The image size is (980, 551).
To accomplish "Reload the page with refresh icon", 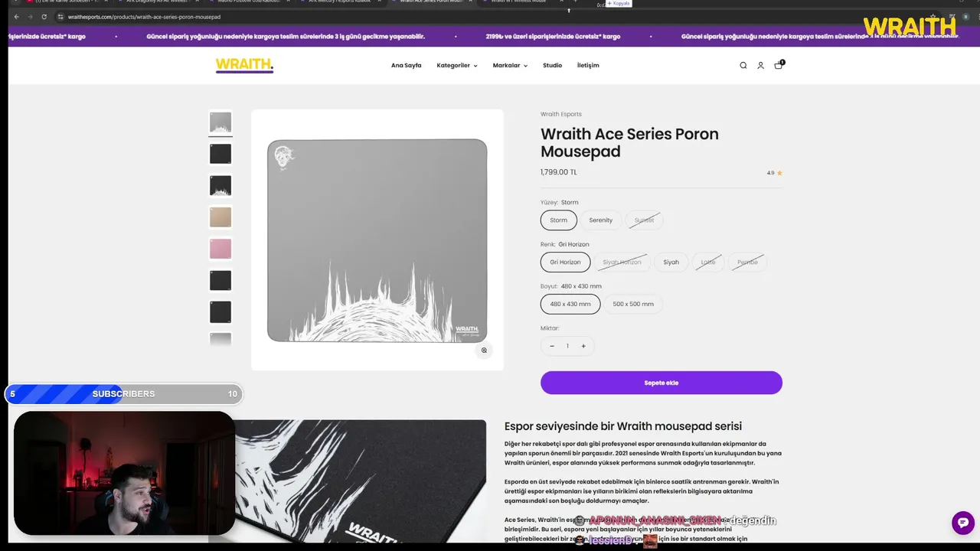I will point(44,17).
